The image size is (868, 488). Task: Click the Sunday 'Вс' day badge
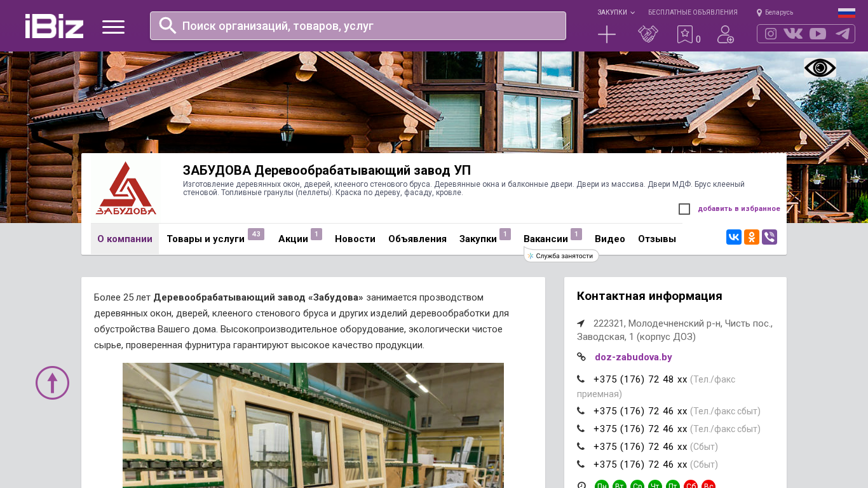709,485
